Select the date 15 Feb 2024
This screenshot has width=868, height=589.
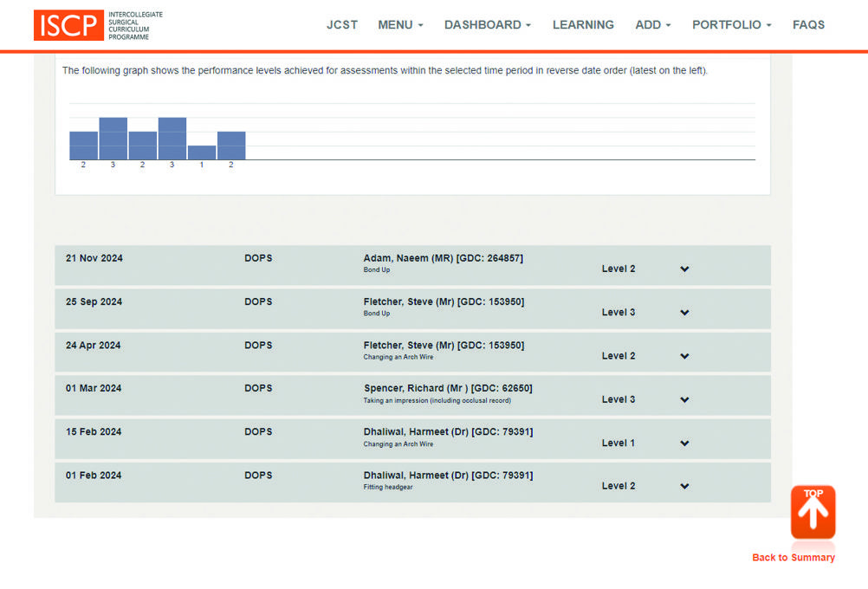click(x=93, y=431)
